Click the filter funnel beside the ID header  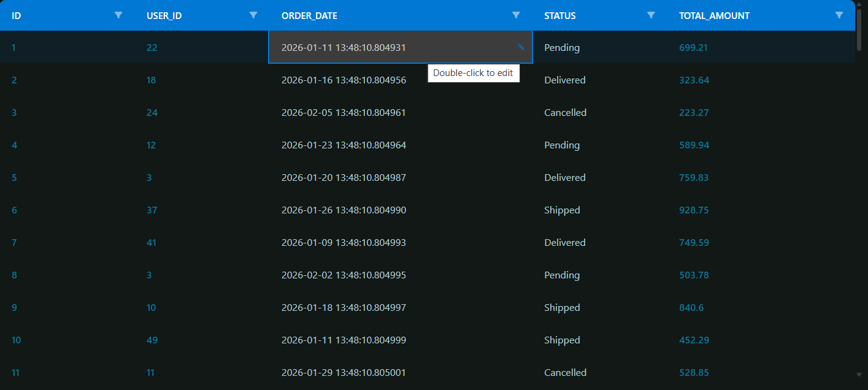pyautogui.click(x=118, y=15)
